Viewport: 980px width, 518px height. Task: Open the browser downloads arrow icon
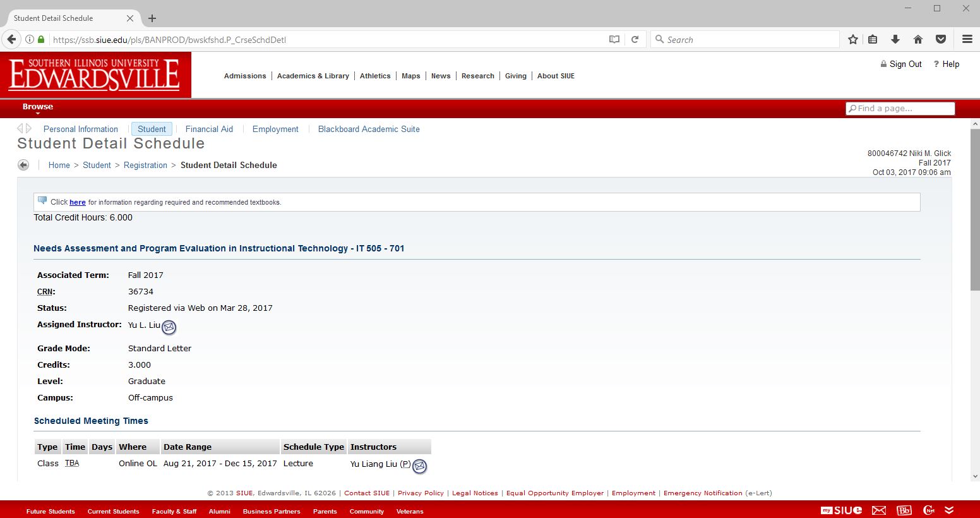(x=895, y=39)
